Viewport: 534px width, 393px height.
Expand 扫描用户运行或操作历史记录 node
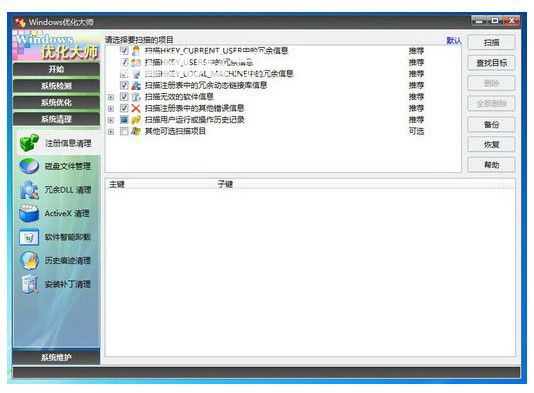(111, 120)
